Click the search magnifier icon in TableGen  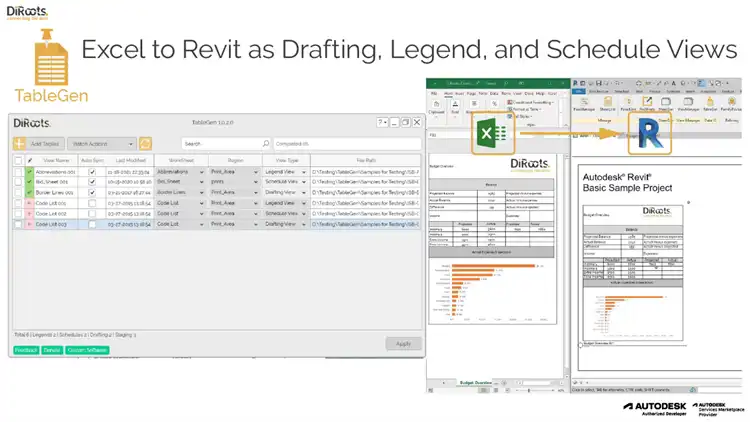point(266,144)
